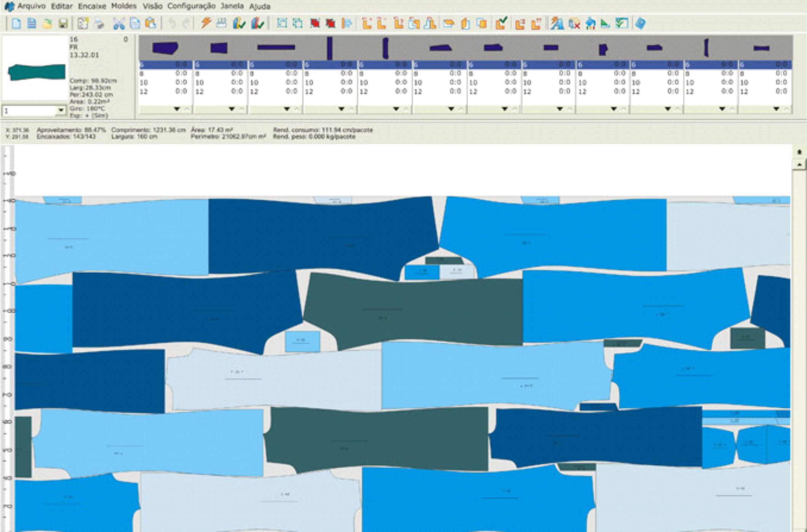Expand dropdown arrow under last piece column
The image size is (807, 532).
click(776, 109)
